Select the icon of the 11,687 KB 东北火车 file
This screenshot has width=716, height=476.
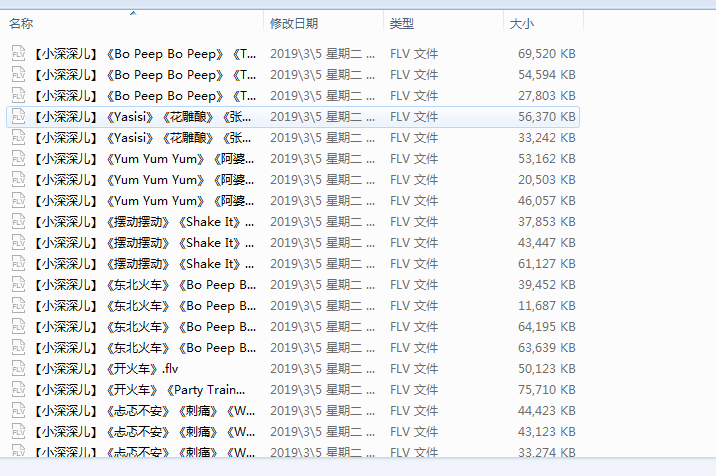(18, 306)
